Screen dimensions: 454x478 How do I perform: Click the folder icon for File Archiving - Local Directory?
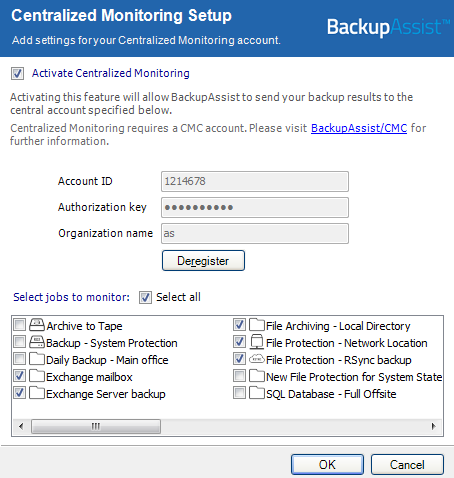(x=257, y=324)
